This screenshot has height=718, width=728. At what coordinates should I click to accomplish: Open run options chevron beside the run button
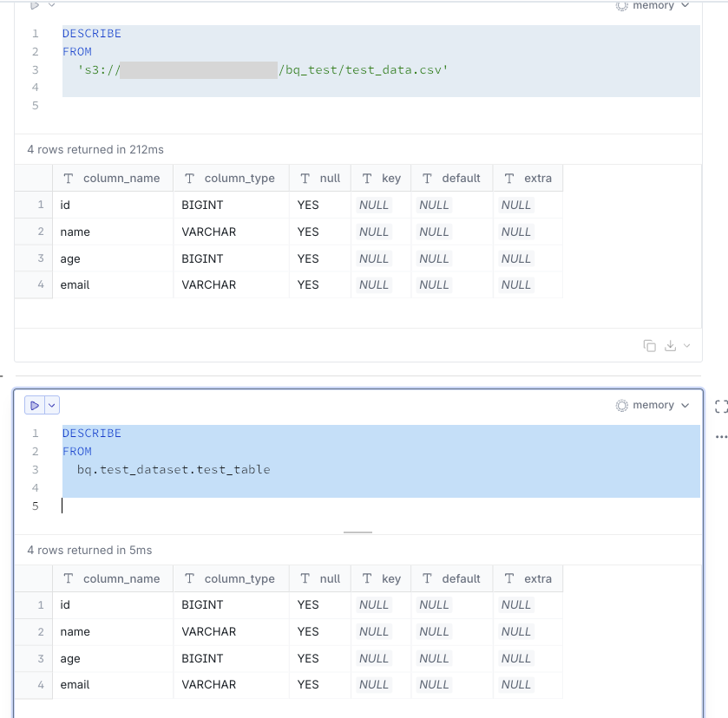[52, 405]
